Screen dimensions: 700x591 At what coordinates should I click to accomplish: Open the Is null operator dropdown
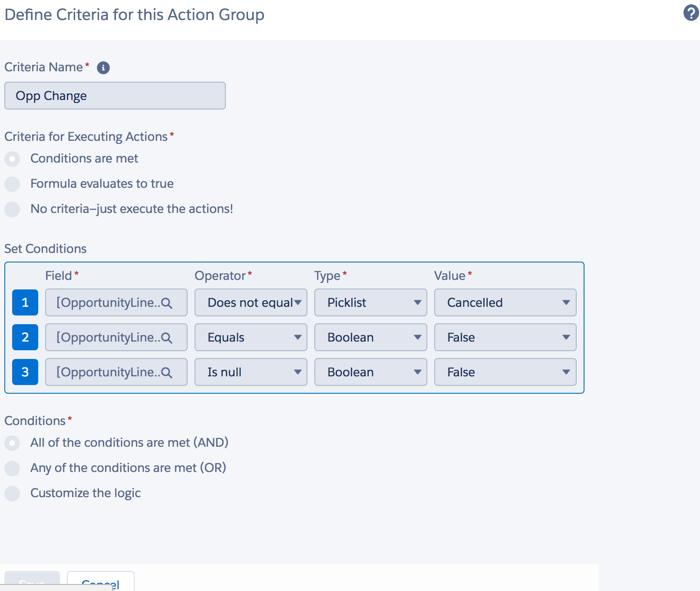(x=251, y=372)
